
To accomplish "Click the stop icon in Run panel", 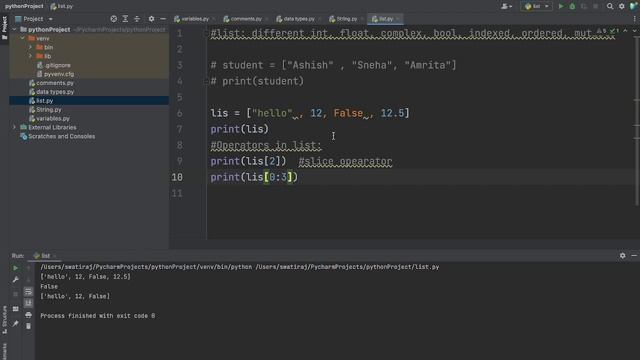I will 16,294.
